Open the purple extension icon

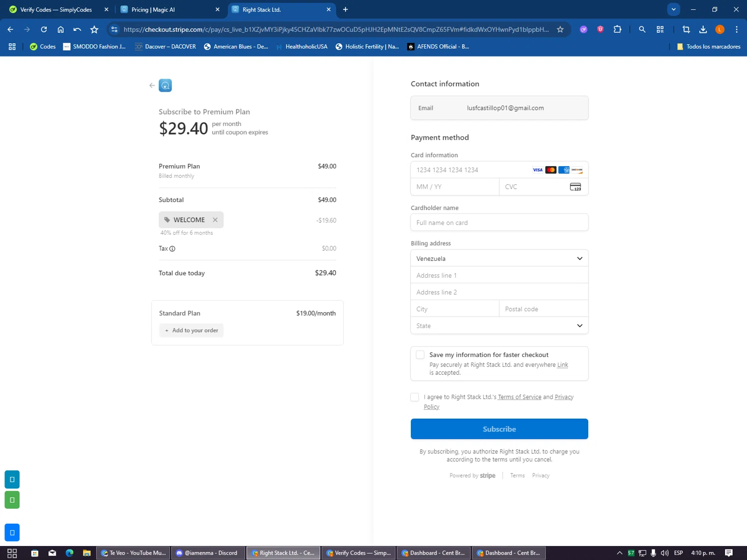pyautogui.click(x=584, y=29)
